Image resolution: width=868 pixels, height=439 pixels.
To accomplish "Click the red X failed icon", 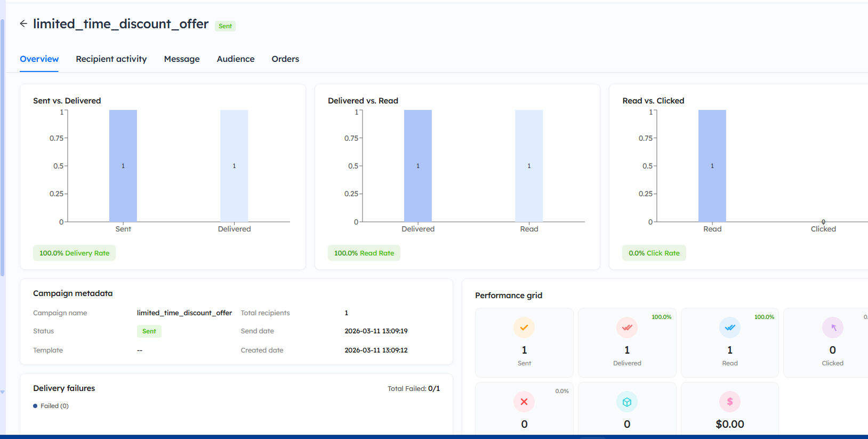I will 524,402.
